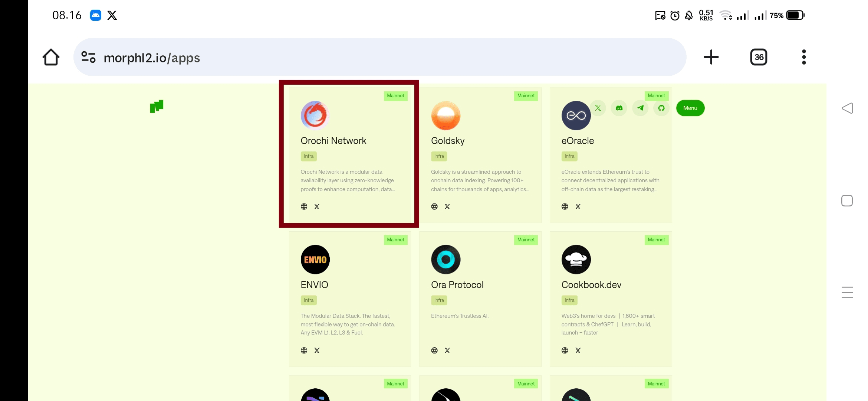Open the Orochi Network website globe icon
Screen dimensions: 868x401
304,206
